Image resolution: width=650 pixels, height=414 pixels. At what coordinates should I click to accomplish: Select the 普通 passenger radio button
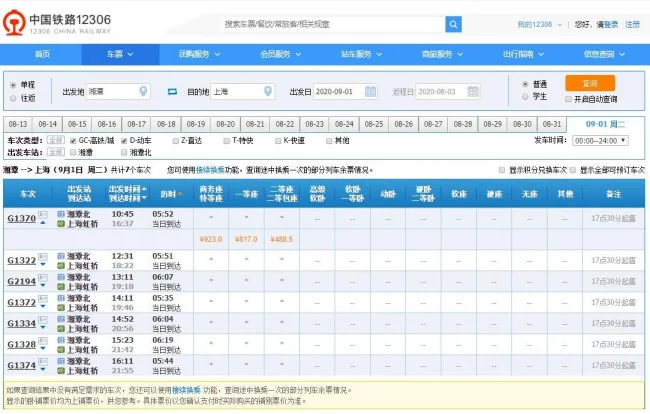pos(525,84)
